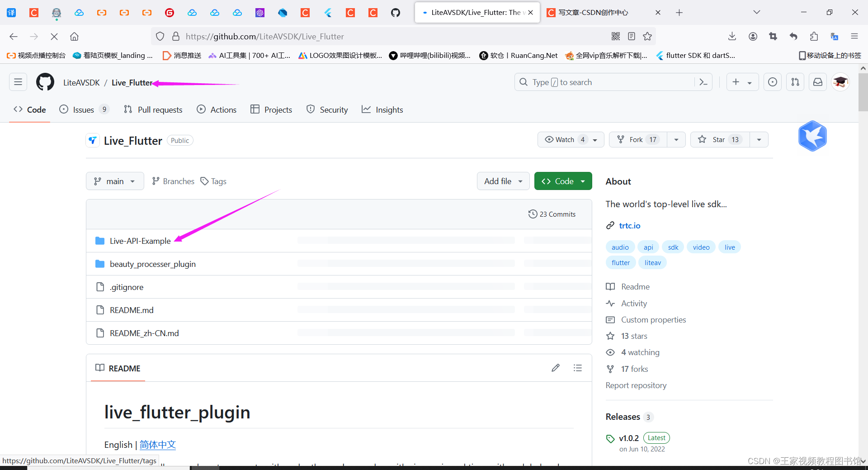The width and height of the screenshot is (868, 470).
Task: Open the notifications inbox icon
Action: click(x=817, y=82)
